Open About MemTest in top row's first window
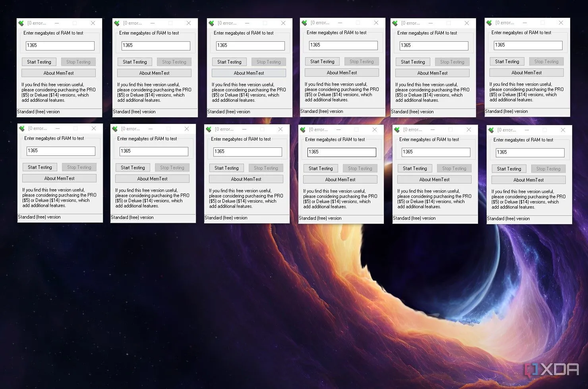 click(x=59, y=73)
